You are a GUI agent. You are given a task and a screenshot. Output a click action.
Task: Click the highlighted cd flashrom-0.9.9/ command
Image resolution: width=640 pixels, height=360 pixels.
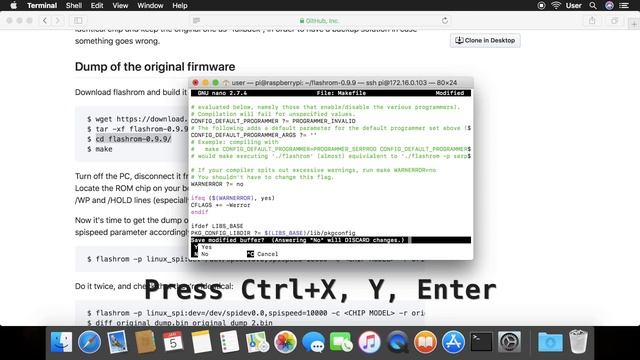pos(133,139)
